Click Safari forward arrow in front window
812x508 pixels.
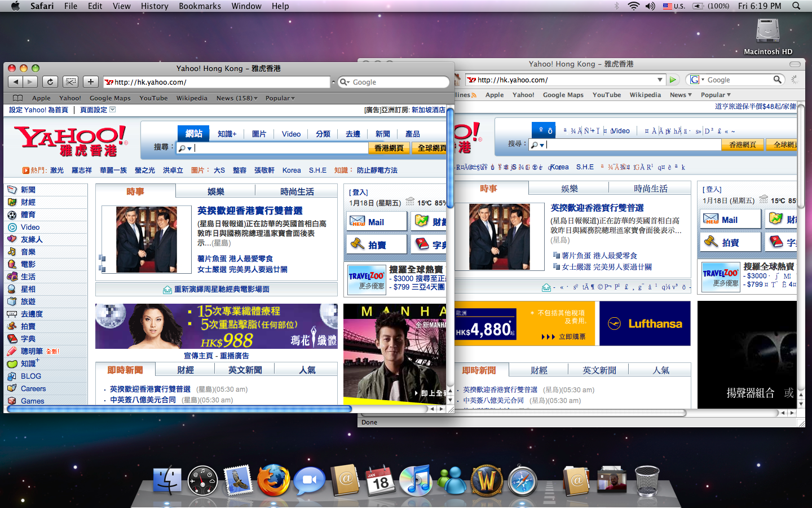pos(30,82)
